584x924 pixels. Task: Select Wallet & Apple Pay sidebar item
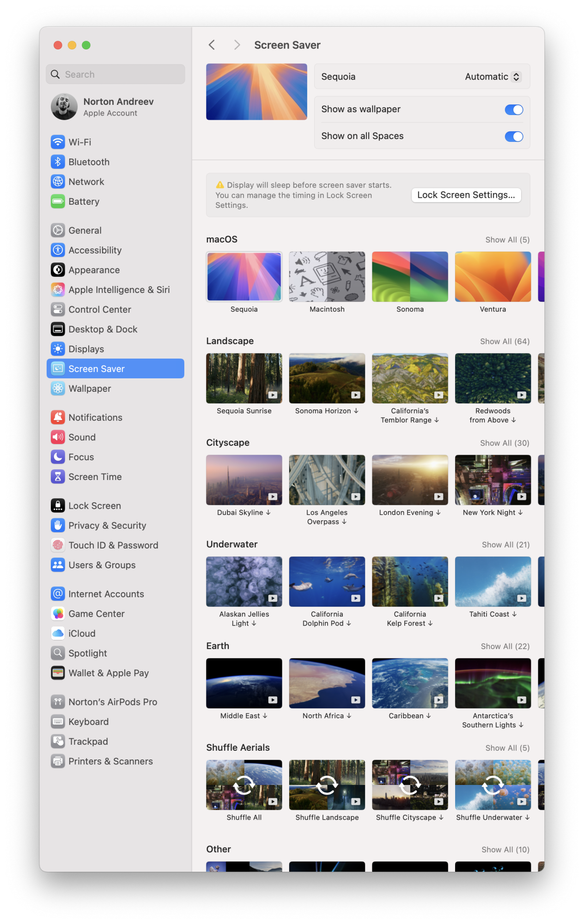pos(116,673)
